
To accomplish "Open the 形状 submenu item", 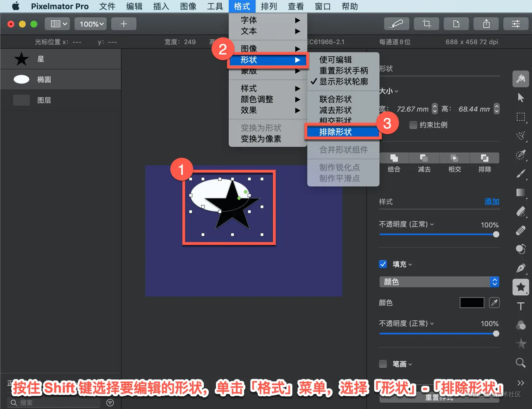I will click(268, 60).
